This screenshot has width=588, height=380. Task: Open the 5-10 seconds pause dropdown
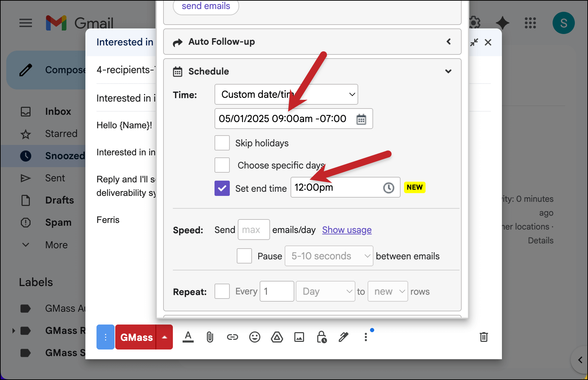point(329,256)
